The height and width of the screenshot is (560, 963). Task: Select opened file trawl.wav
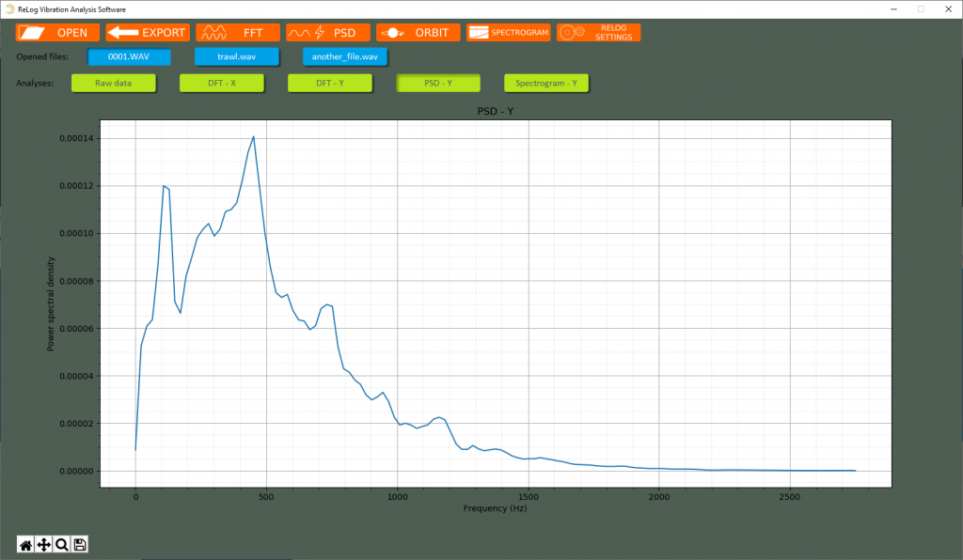coord(236,56)
